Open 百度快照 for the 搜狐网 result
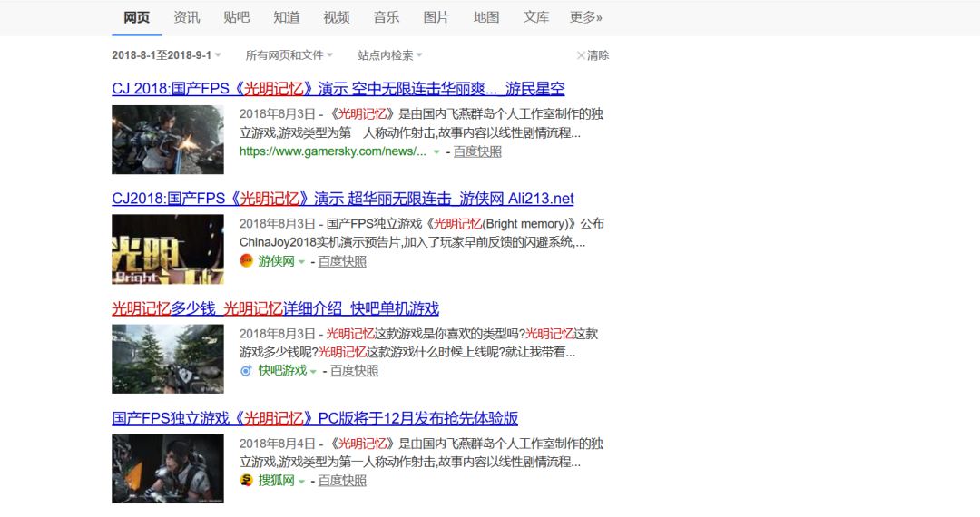980x517 pixels. click(342, 480)
